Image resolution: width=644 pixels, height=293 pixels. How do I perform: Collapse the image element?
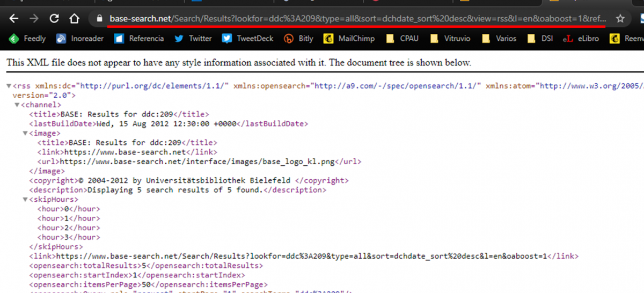coord(25,133)
